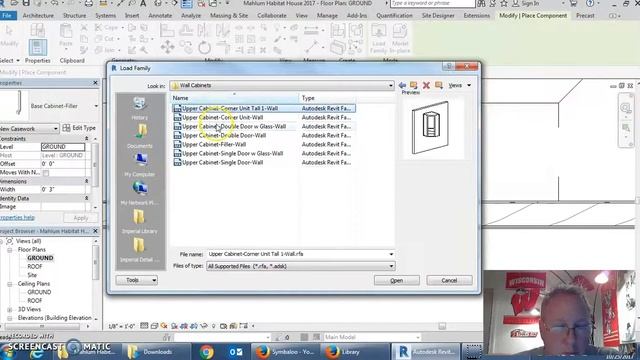The height and width of the screenshot is (360, 640).
Task: Select Upper Cabinet-Corner Unit-Wall file
Action: (264, 118)
